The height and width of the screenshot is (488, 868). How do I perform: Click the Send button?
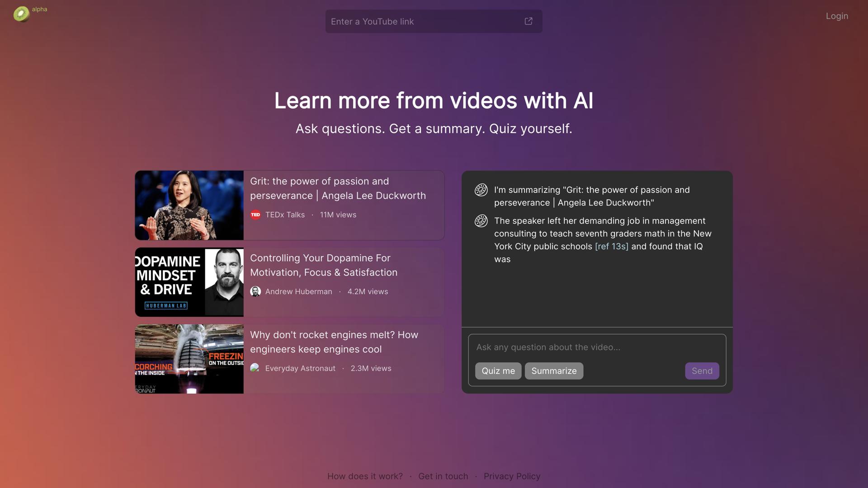702,371
